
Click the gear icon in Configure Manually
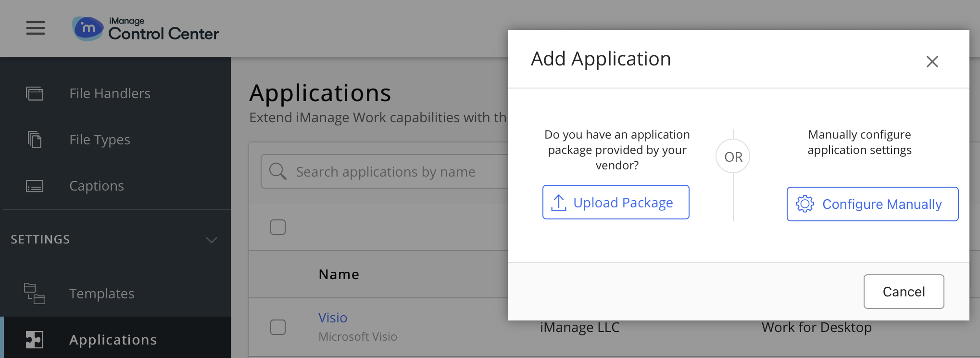tap(805, 204)
